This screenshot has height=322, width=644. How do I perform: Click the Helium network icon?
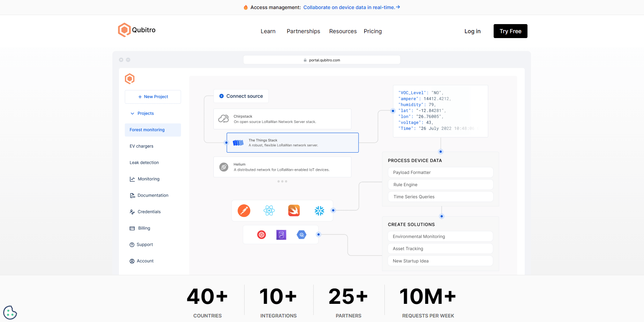click(224, 167)
